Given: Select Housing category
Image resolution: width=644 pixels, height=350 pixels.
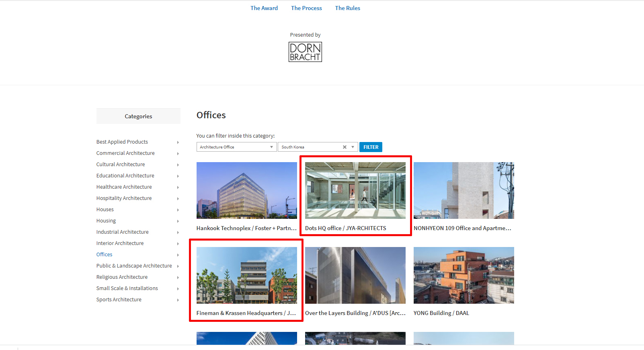Looking at the screenshot, I should 106,220.
